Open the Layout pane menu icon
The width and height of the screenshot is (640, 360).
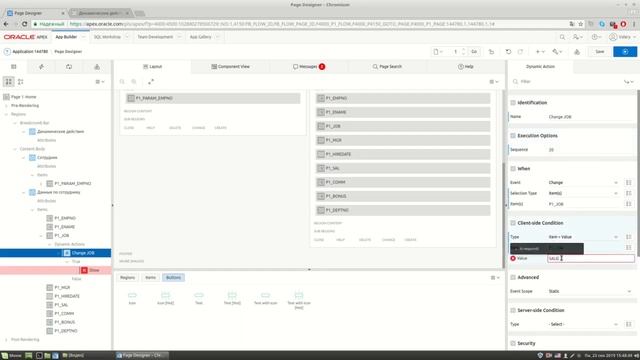[x=493, y=82]
